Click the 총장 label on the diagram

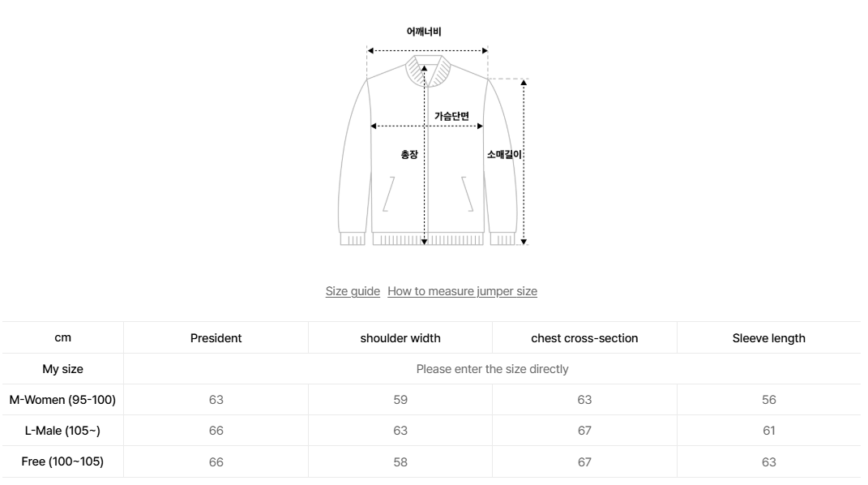409,154
